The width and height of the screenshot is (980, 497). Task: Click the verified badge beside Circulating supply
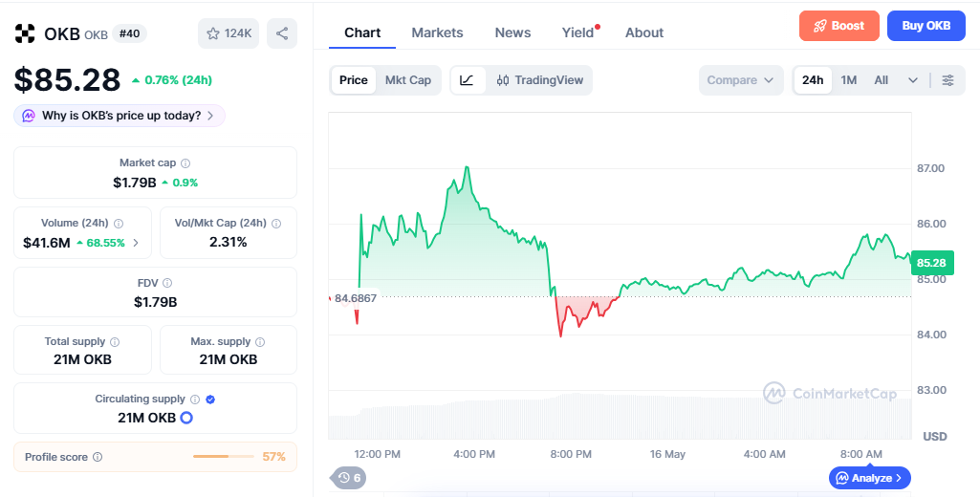[210, 399]
